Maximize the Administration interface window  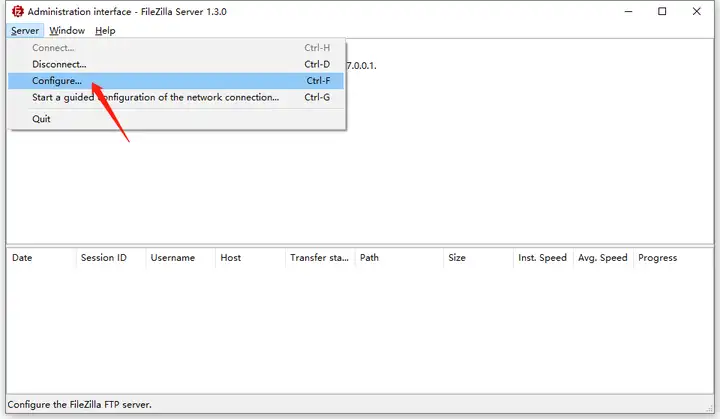[662, 11]
